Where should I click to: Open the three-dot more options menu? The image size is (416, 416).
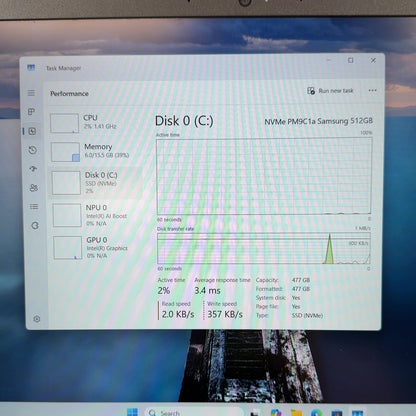(372, 90)
